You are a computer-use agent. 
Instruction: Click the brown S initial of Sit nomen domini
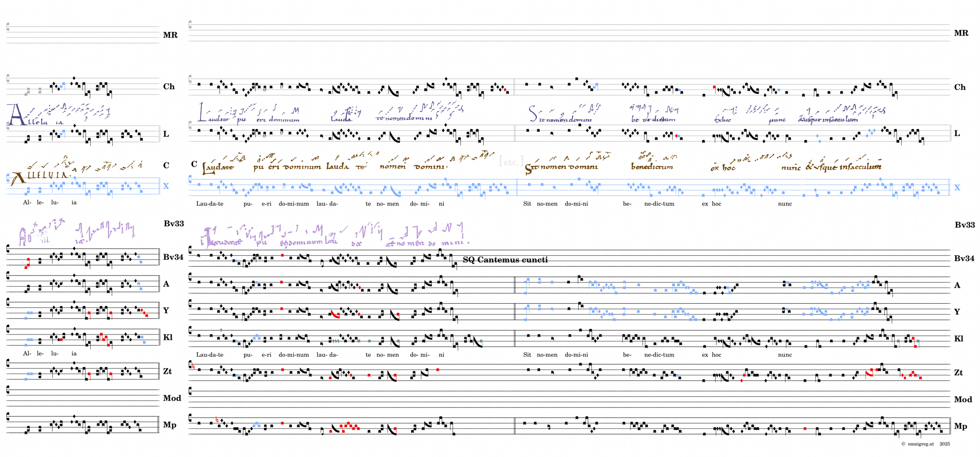click(x=528, y=169)
